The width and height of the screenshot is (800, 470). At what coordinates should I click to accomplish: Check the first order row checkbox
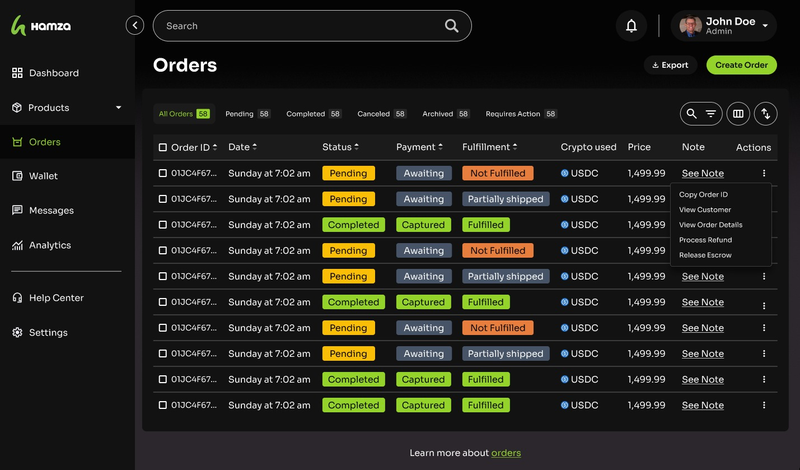coord(163,173)
